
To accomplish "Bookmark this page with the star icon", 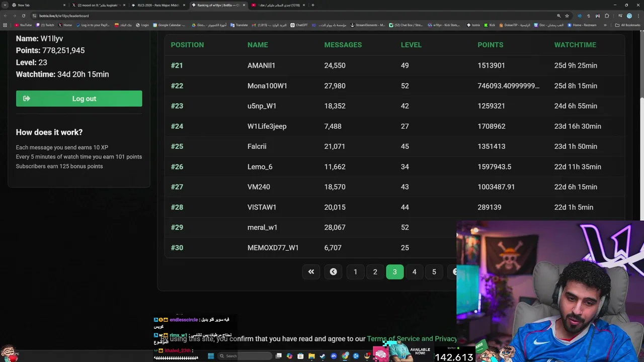I will point(567,16).
